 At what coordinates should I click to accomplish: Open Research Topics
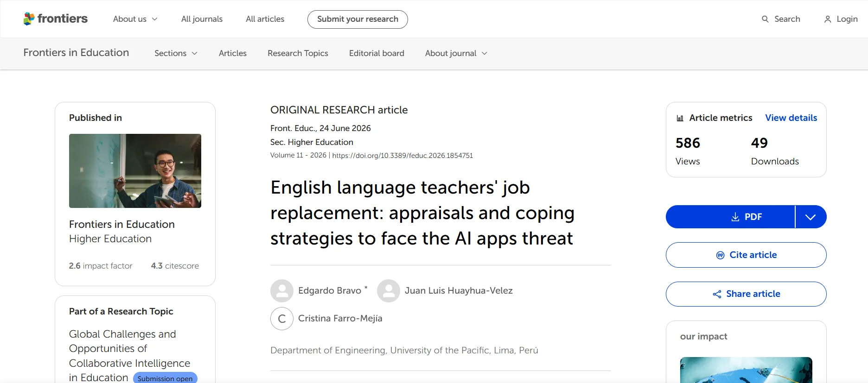tap(298, 53)
